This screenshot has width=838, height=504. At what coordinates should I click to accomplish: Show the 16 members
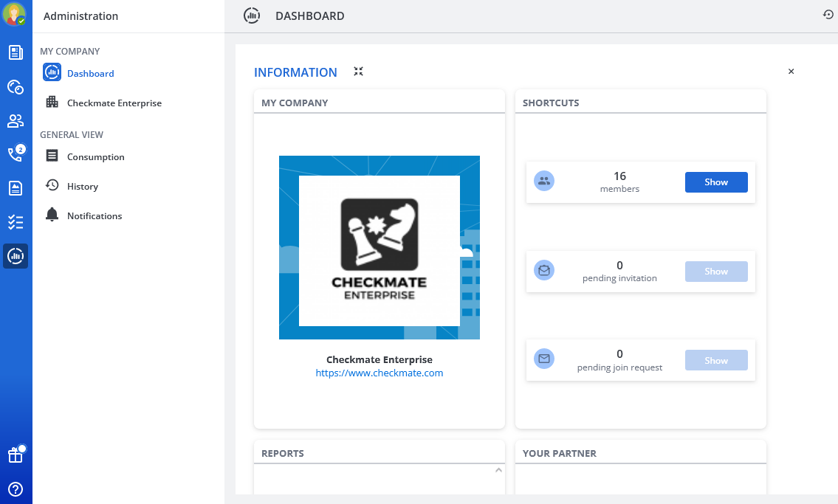pos(715,182)
